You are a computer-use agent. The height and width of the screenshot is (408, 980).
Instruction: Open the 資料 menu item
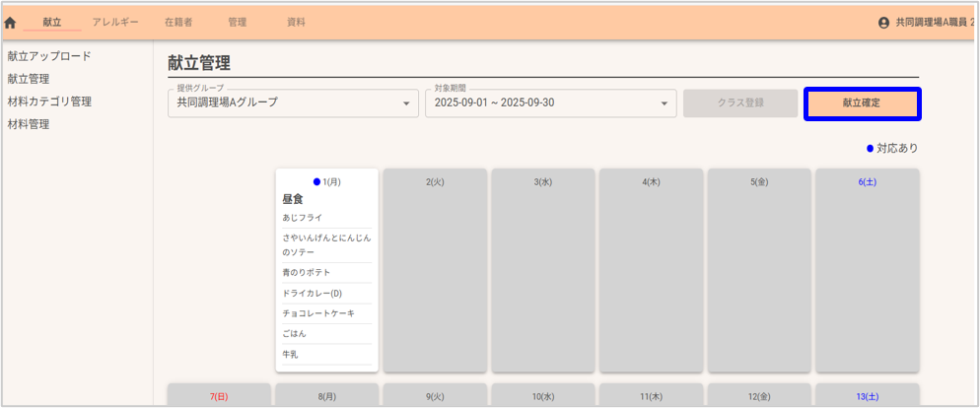tap(296, 22)
